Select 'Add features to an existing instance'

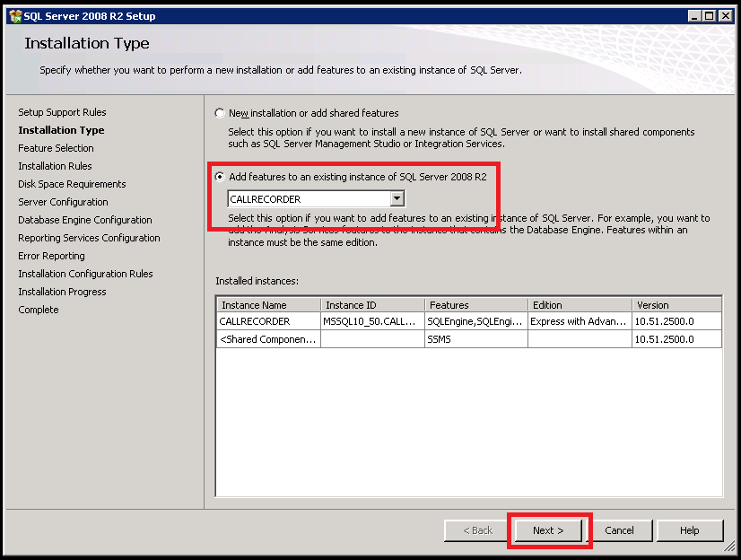220,177
